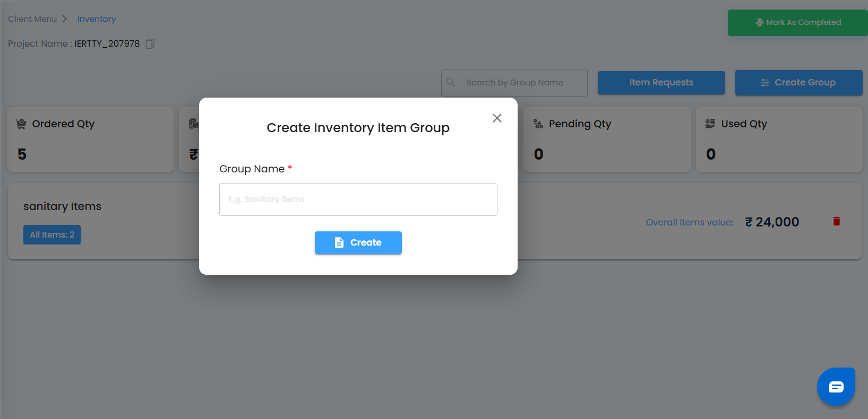The height and width of the screenshot is (419, 868).
Task: Select the All Items: 2 badge
Action: coord(52,235)
